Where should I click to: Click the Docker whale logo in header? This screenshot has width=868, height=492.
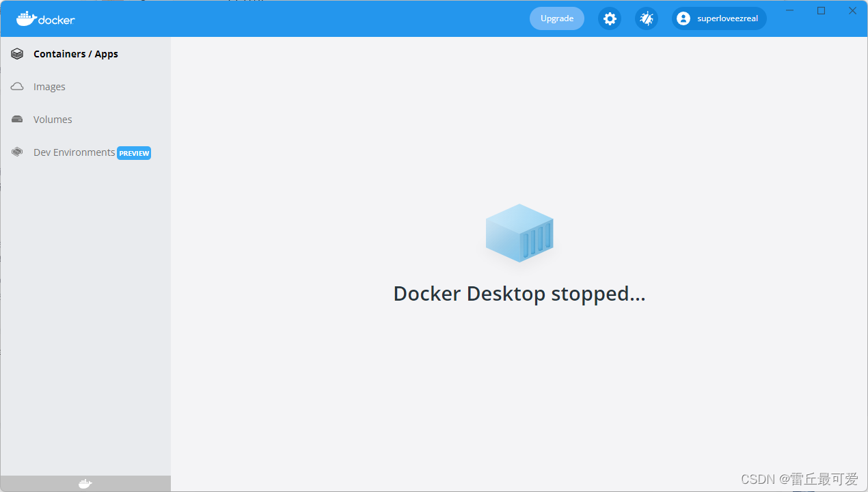coord(25,18)
